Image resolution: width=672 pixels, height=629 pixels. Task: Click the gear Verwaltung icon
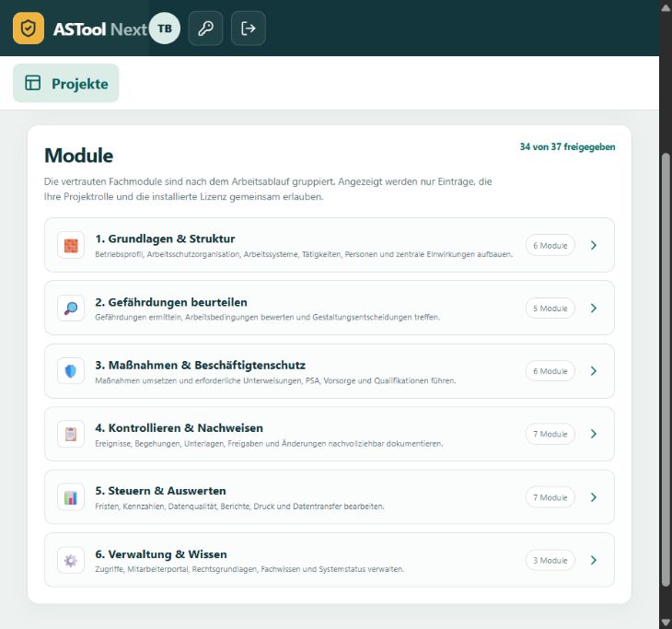click(x=71, y=561)
